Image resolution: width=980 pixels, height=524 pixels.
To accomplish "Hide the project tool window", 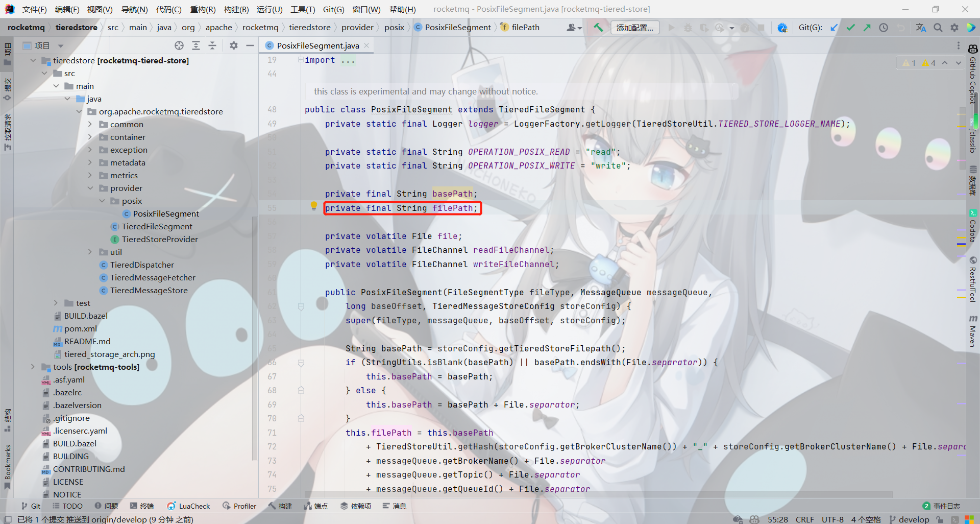I will point(250,45).
